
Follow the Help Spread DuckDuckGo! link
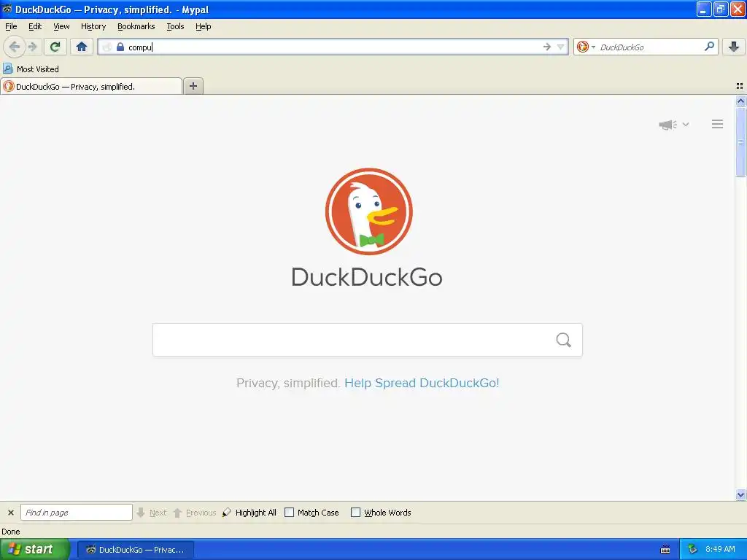point(422,384)
